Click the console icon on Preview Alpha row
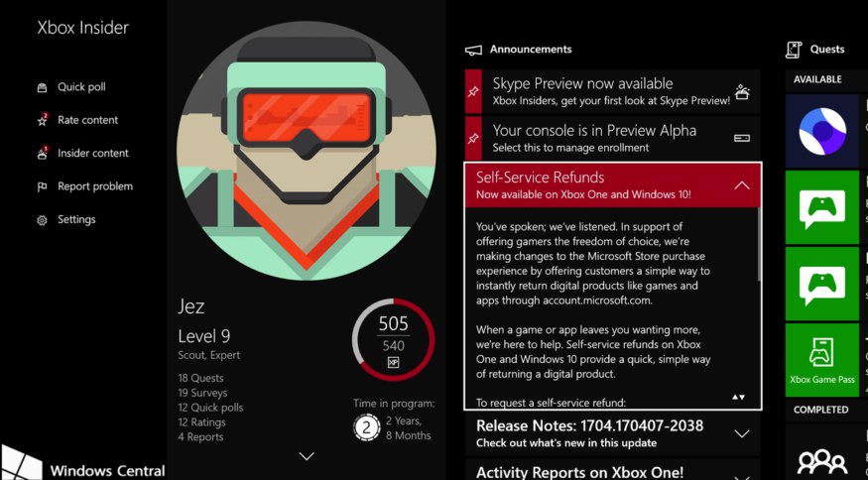The image size is (868, 480). pos(742,138)
